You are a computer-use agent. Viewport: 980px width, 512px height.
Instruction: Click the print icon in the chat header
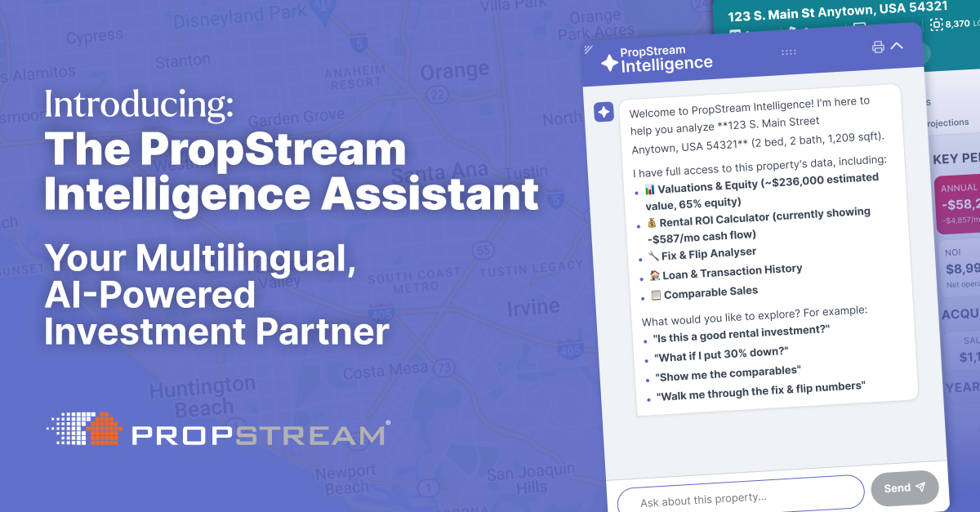point(879,47)
